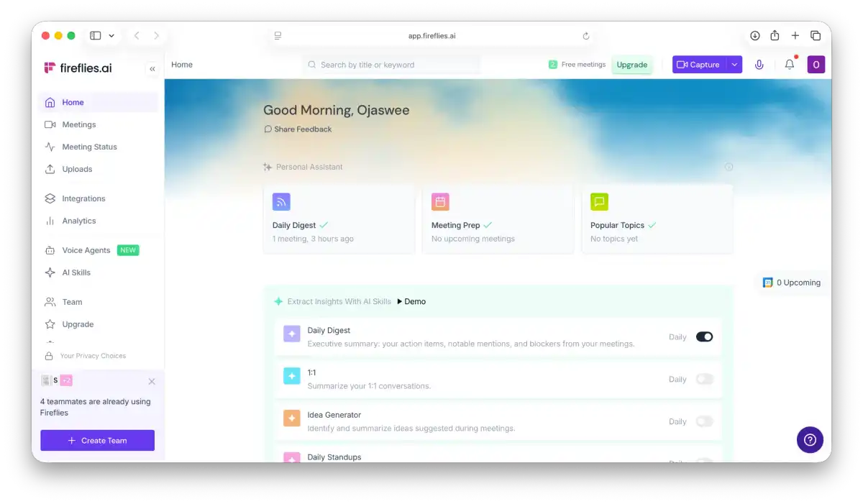Click the Free meetings indicator
Screen dimensions: 863x504
click(x=577, y=65)
